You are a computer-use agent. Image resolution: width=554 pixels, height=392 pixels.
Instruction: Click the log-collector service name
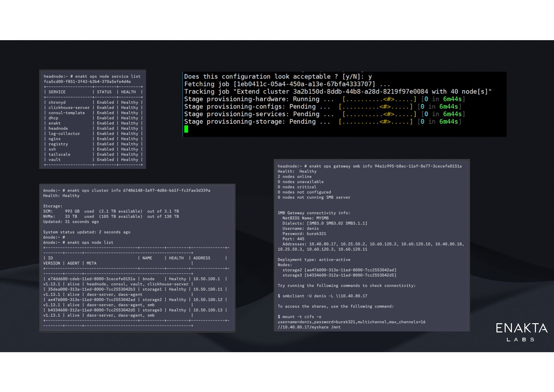coord(64,134)
